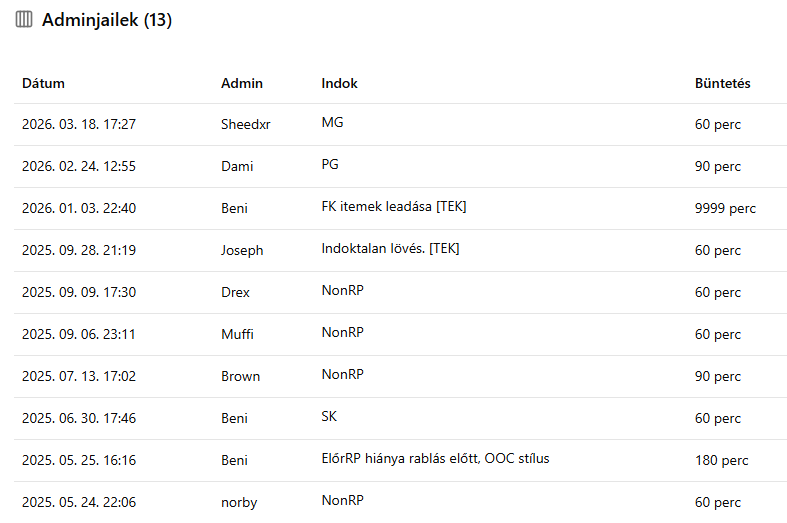Click the 9999 perc punishment cell

pos(725,209)
